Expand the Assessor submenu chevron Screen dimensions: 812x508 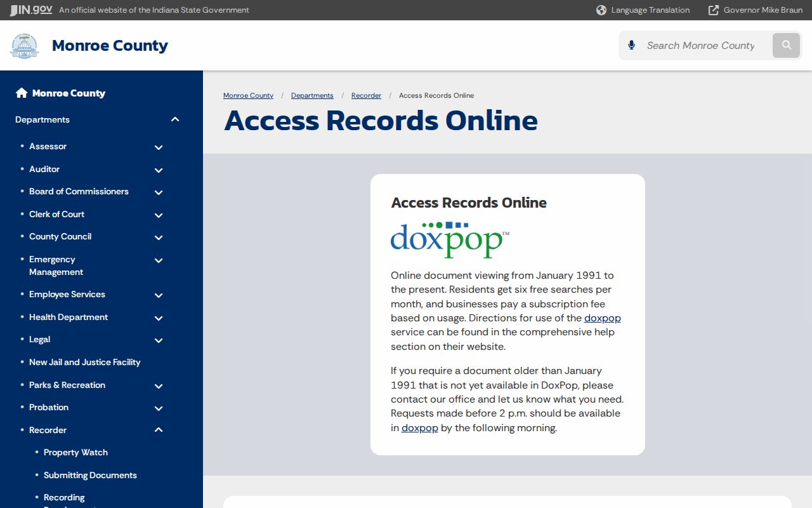[159, 147]
